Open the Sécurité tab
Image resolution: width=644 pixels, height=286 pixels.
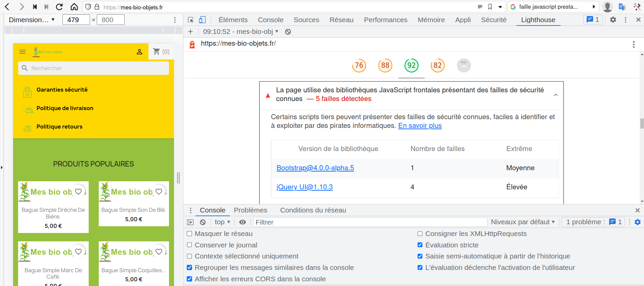(494, 20)
